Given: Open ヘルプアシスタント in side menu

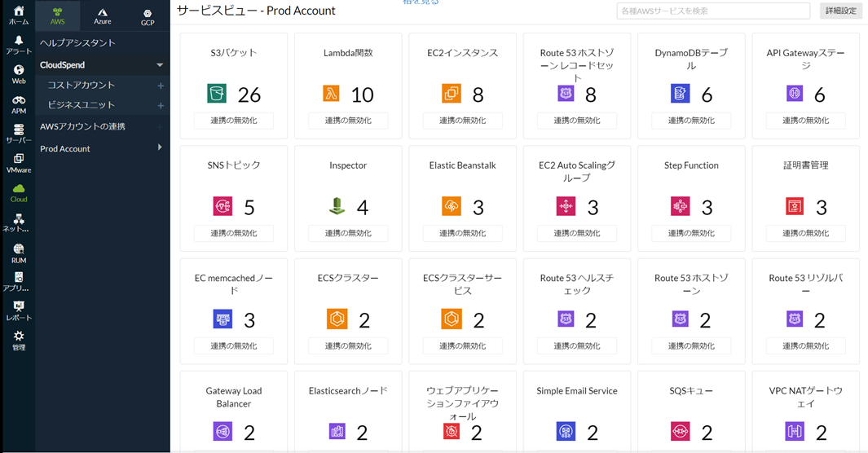Looking at the screenshot, I should (x=77, y=42).
